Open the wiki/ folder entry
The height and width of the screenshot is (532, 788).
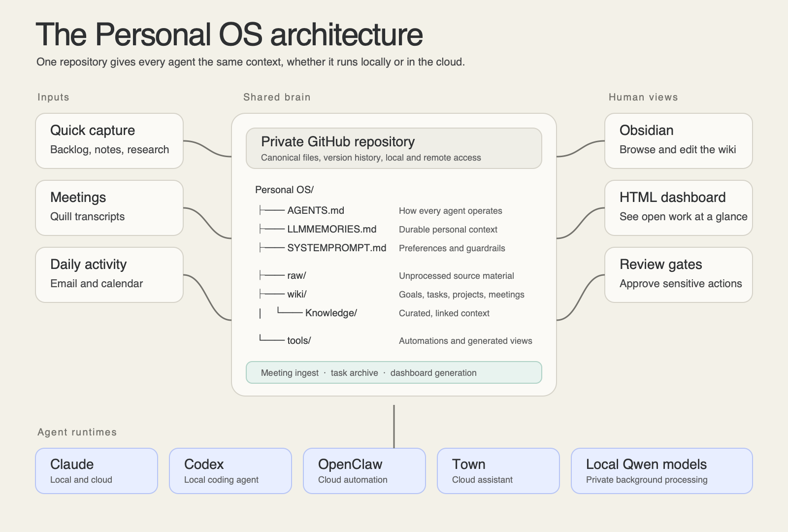[x=297, y=294]
